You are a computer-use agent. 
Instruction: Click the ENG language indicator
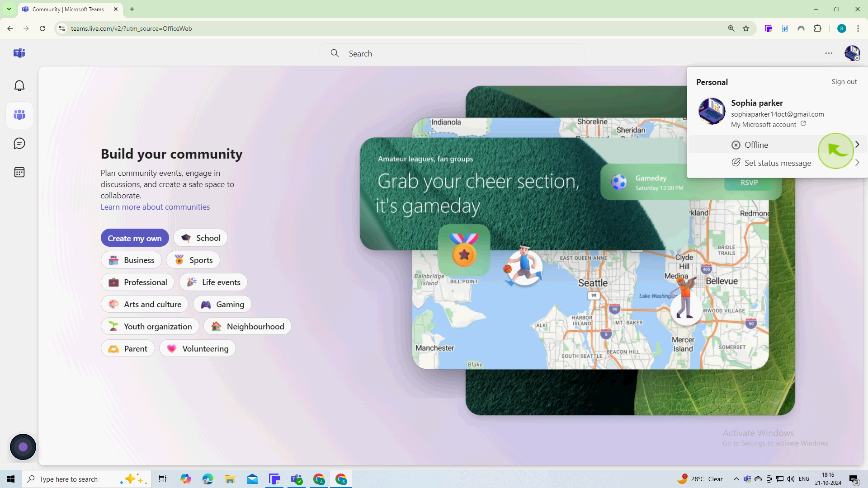click(804, 479)
